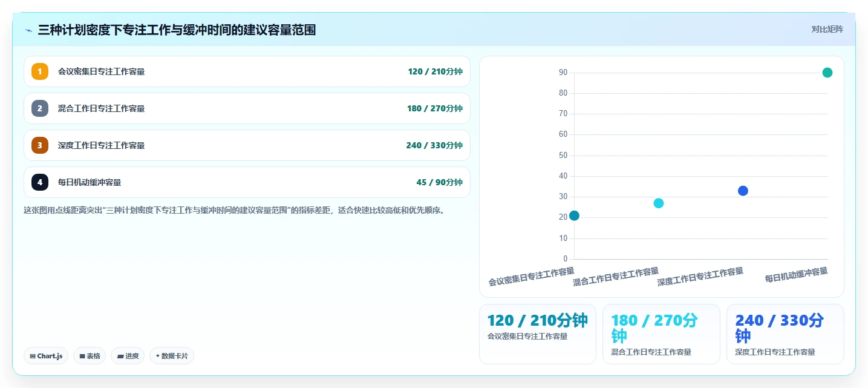
Task: Click the header icon beside the title
Action: [x=29, y=30]
